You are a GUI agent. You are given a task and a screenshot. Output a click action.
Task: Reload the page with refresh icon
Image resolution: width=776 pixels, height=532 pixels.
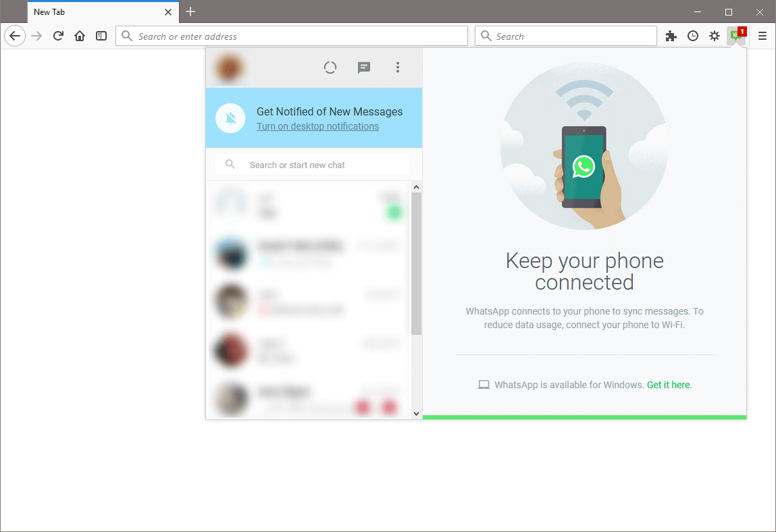[x=58, y=36]
